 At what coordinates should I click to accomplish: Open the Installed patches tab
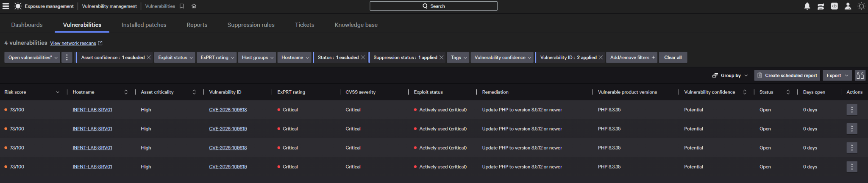point(144,25)
